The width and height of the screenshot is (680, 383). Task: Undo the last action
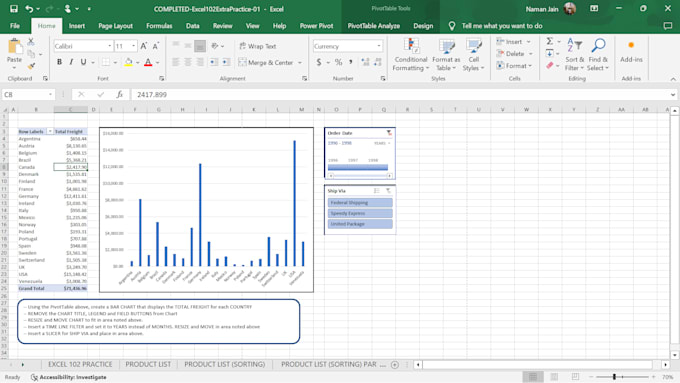29,9
